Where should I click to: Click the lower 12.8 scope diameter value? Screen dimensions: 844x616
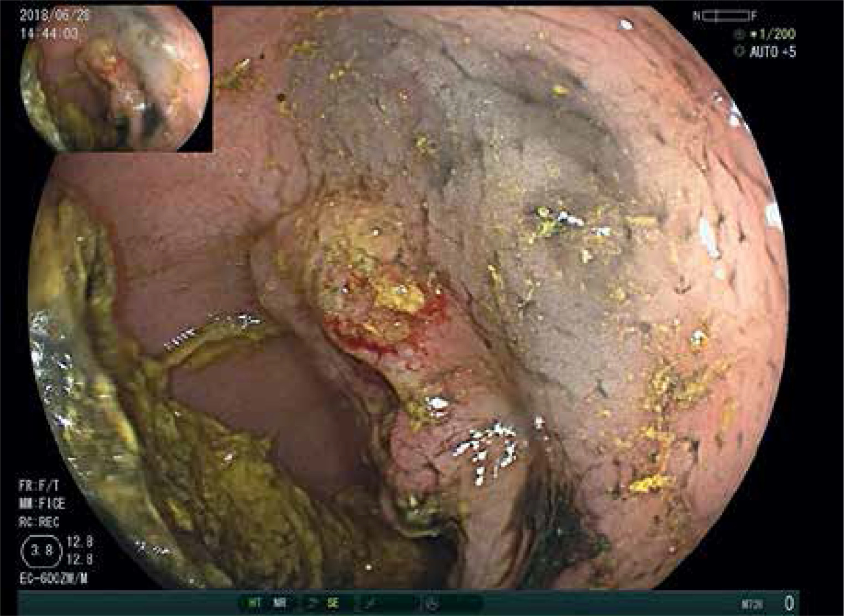click(80, 560)
